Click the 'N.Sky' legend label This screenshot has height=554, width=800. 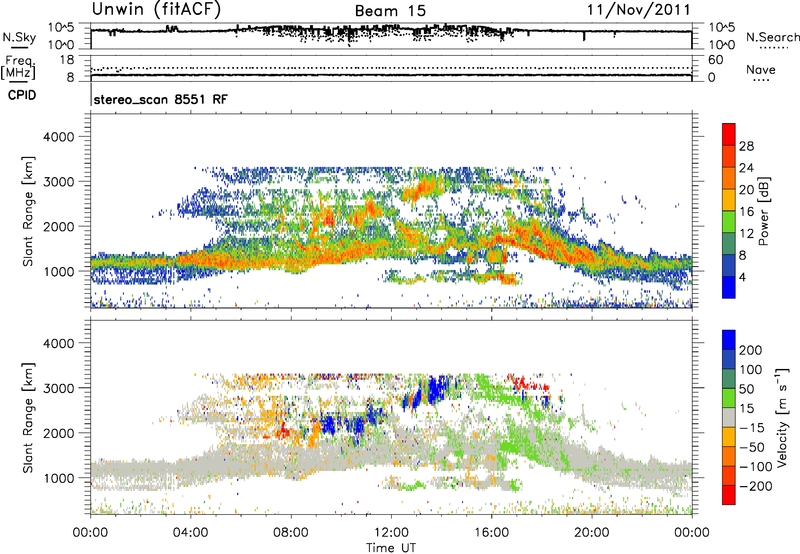(19, 37)
